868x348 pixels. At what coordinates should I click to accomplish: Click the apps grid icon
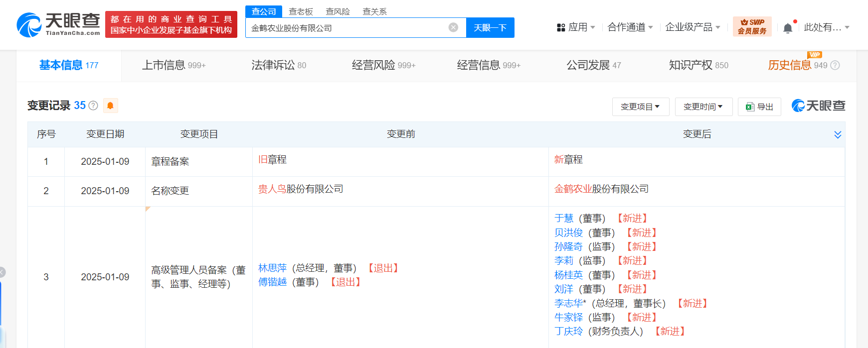(x=561, y=27)
